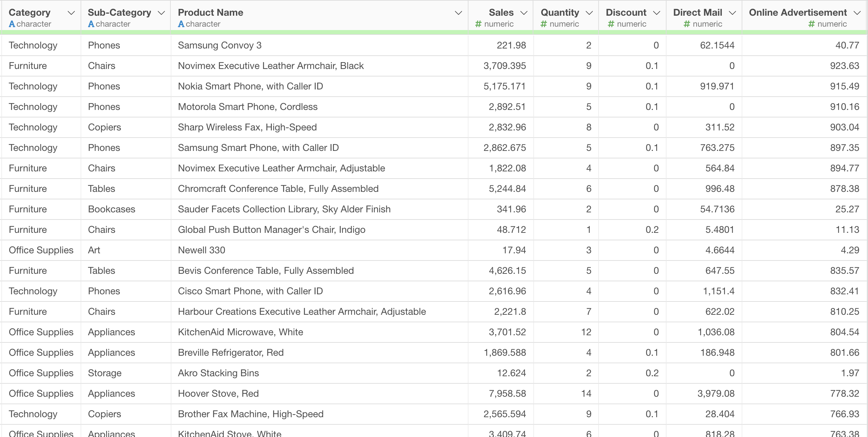Screen dimensions: 868x437
Task: Select the Product Name column header title
Action: point(211,13)
